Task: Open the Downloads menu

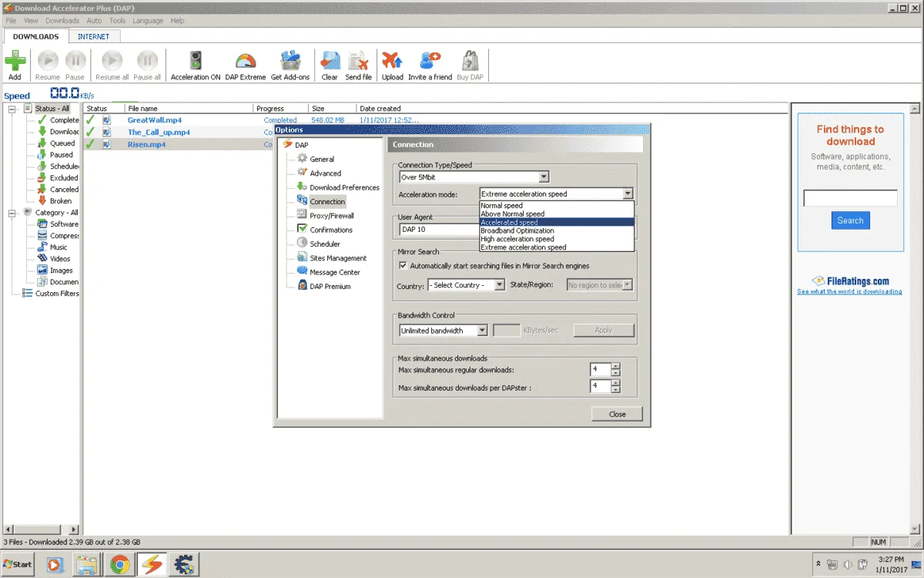Action: [x=62, y=21]
